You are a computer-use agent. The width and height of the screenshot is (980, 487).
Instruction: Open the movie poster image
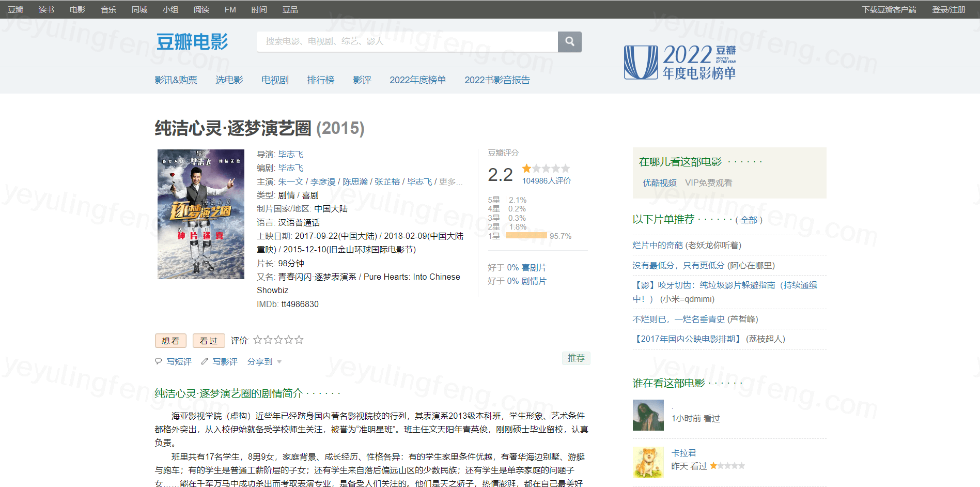201,214
